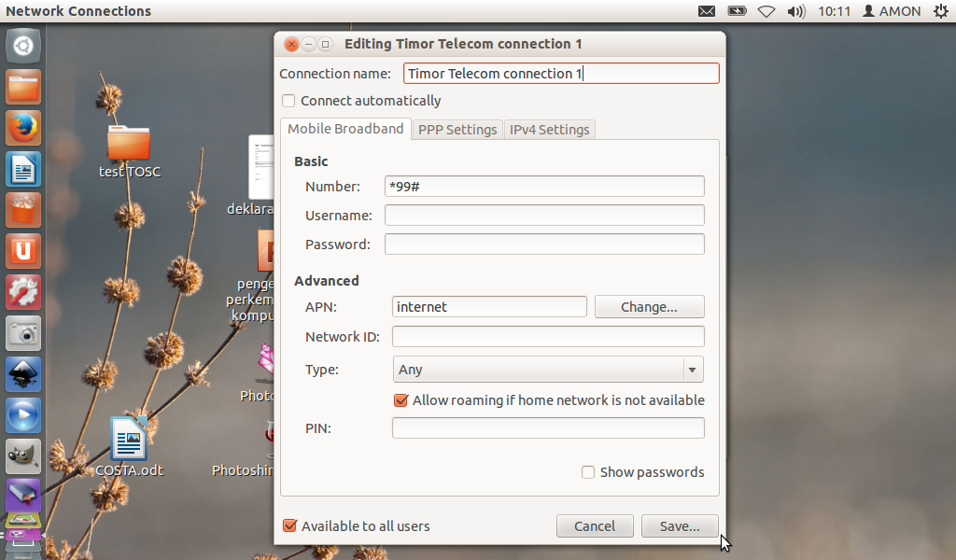Click the Change button next to APN
The height and width of the screenshot is (560, 956).
pyautogui.click(x=649, y=306)
